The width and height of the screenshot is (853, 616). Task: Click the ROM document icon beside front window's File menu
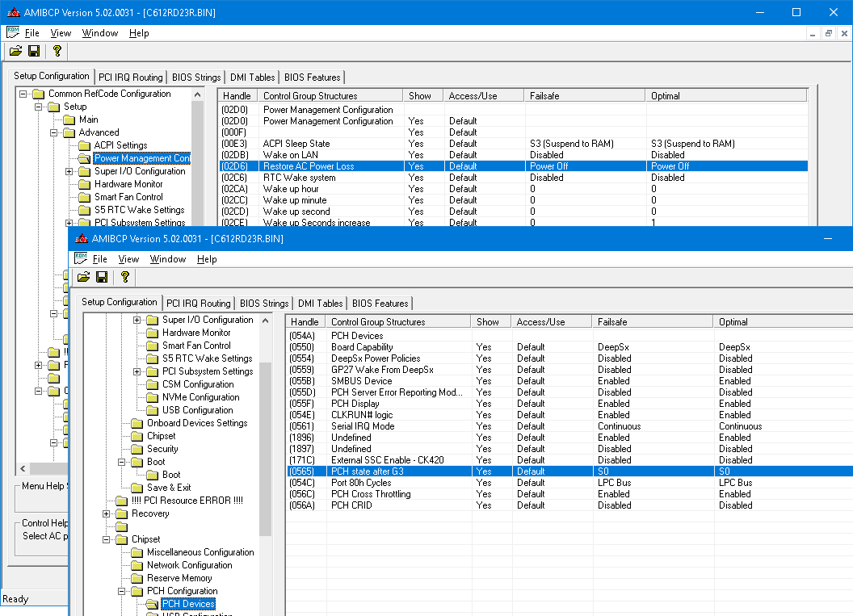[x=81, y=258]
